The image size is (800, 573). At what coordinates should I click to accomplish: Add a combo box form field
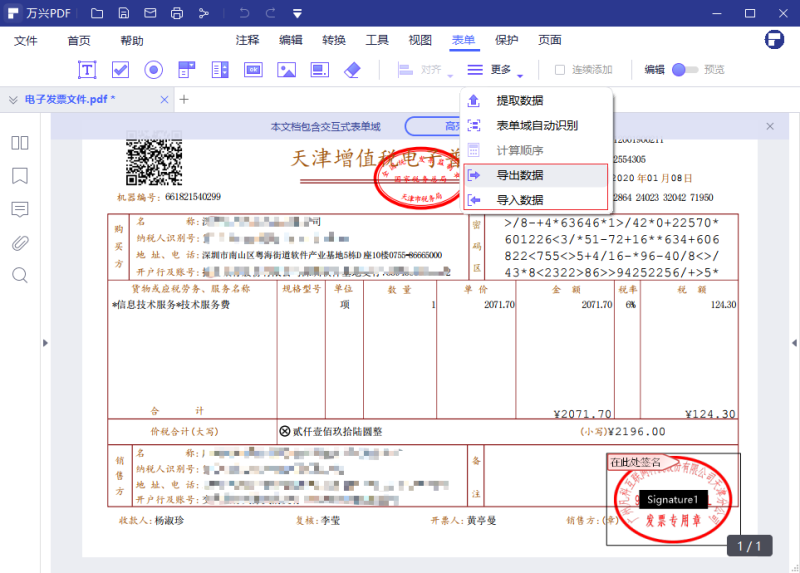point(187,69)
